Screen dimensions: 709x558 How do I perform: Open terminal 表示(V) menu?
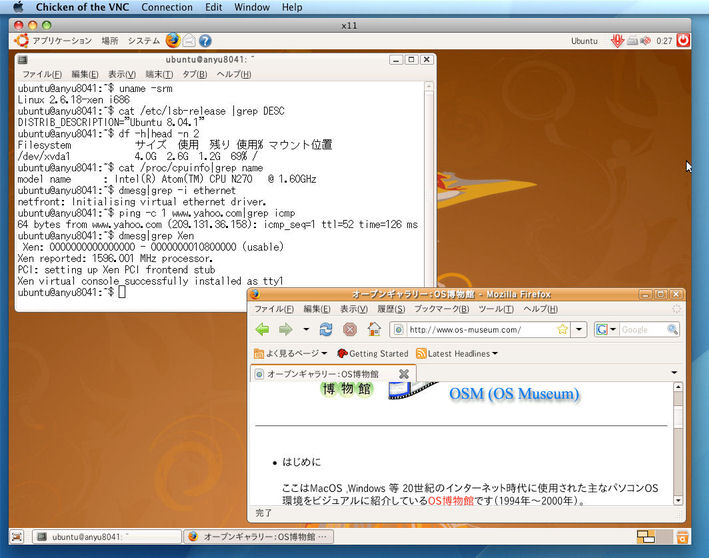122,74
